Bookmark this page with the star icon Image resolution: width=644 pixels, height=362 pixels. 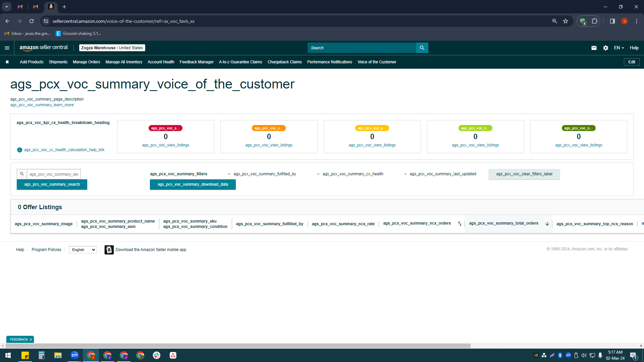pyautogui.click(x=566, y=21)
